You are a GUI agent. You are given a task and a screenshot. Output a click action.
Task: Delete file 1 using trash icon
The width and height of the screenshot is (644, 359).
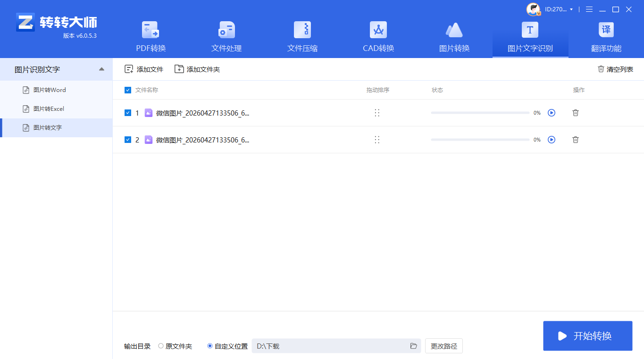[x=576, y=113]
